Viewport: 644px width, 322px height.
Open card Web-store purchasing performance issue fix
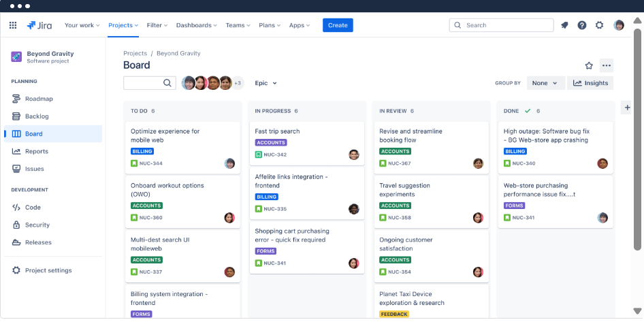(556, 202)
